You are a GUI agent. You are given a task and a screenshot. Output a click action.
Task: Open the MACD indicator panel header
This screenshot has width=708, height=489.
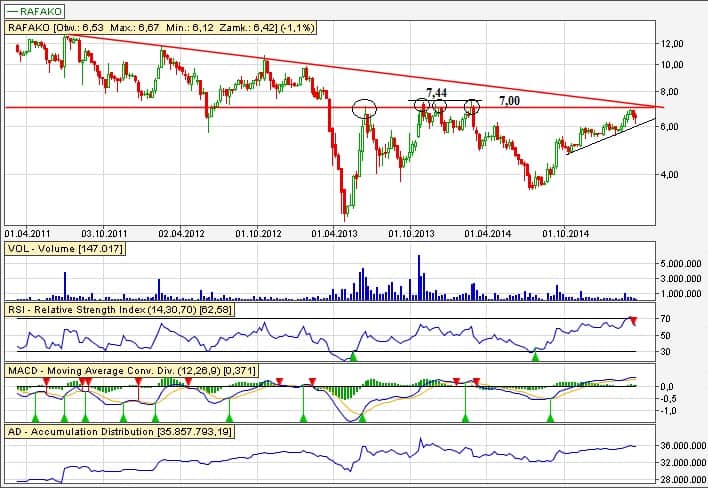point(130,370)
